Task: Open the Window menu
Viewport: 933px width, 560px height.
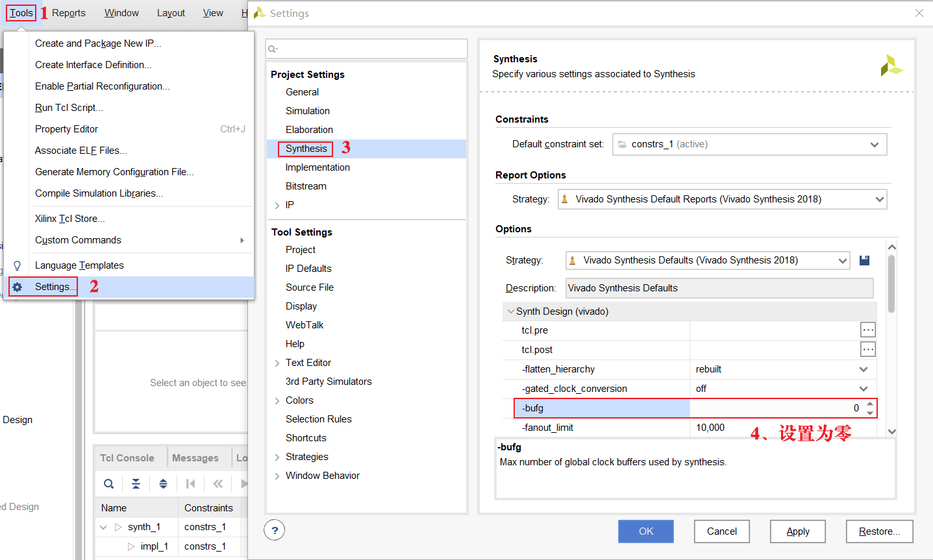Action: 121,13
